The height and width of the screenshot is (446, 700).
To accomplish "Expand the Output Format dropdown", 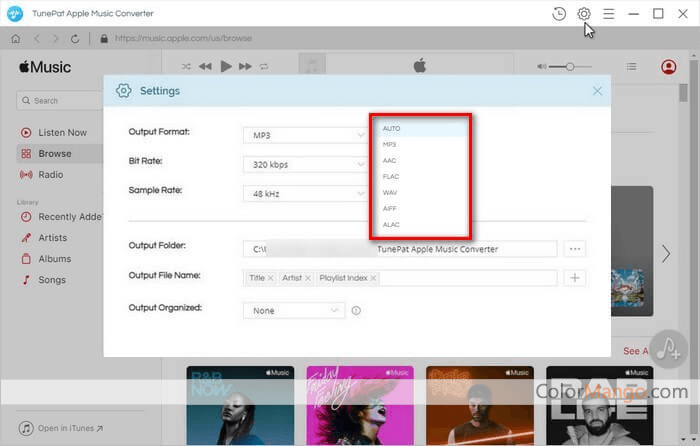I will coord(305,133).
